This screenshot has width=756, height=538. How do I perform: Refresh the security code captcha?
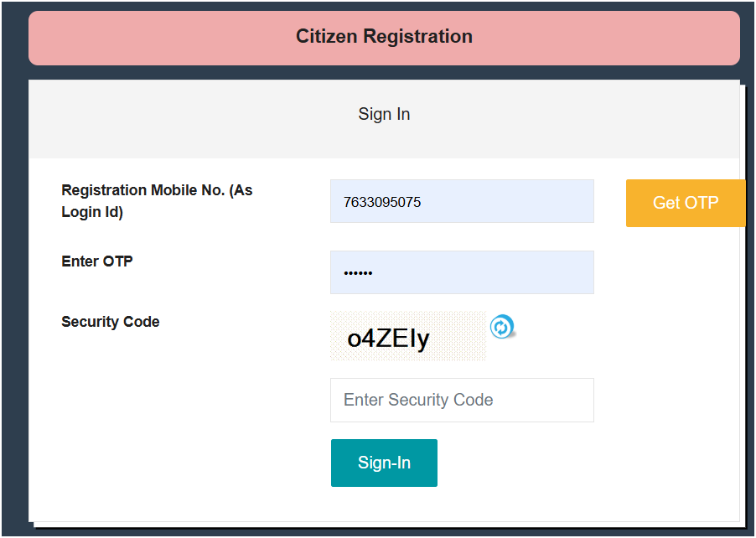coord(501,327)
